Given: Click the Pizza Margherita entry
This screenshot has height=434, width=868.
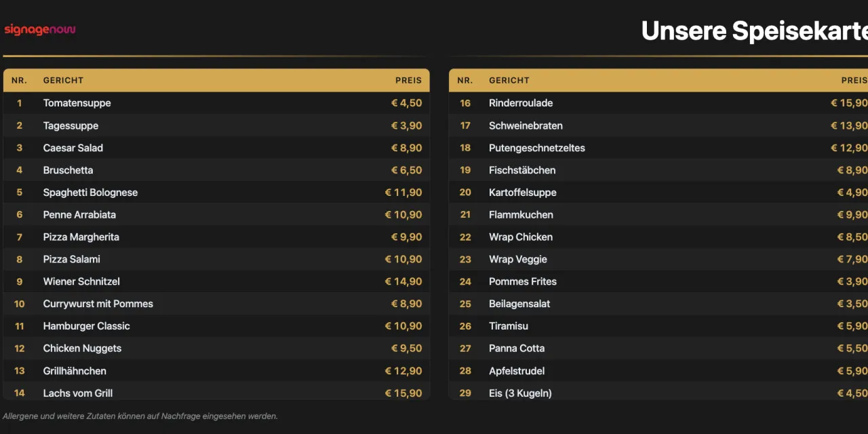Looking at the screenshot, I should pyautogui.click(x=216, y=237).
